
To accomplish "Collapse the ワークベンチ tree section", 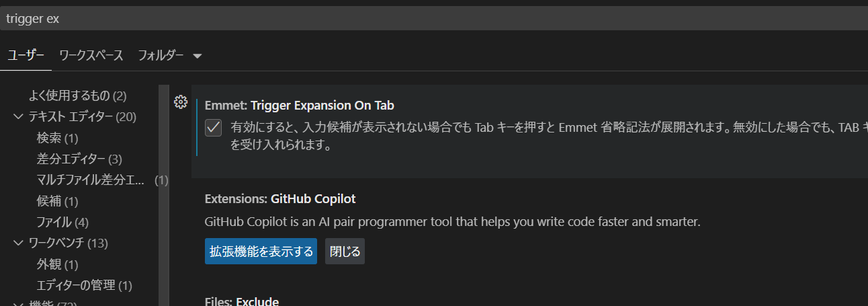I will 18,243.
